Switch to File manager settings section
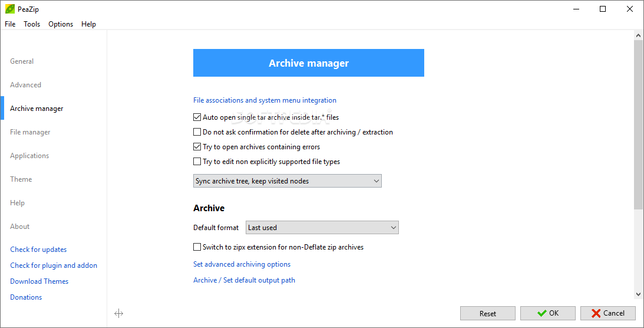 point(30,132)
